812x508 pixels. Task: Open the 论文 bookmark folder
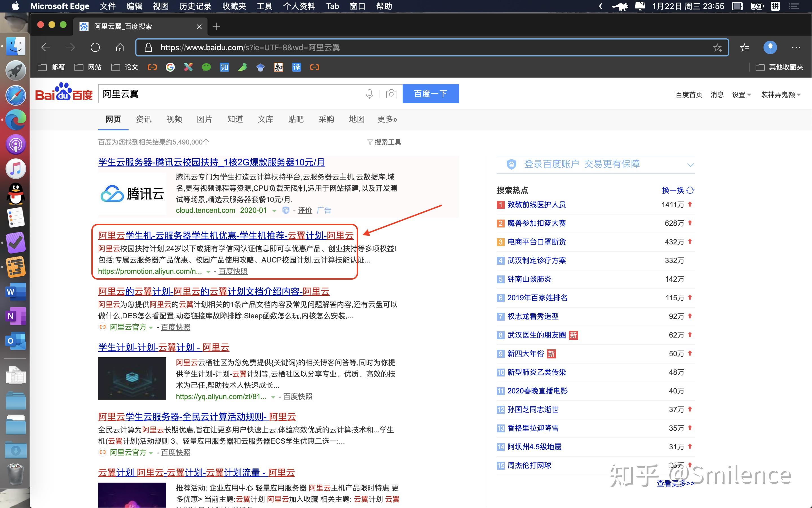click(125, 67)
